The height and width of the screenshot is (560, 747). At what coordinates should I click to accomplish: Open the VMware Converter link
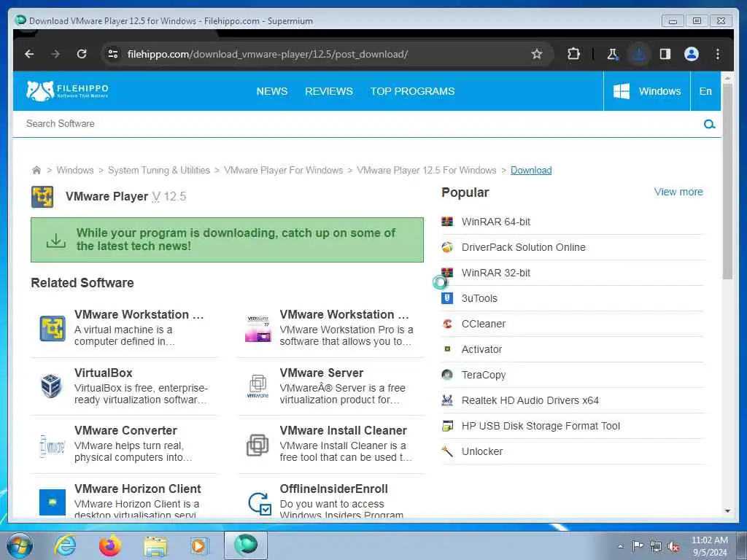(x=125, y=430)
